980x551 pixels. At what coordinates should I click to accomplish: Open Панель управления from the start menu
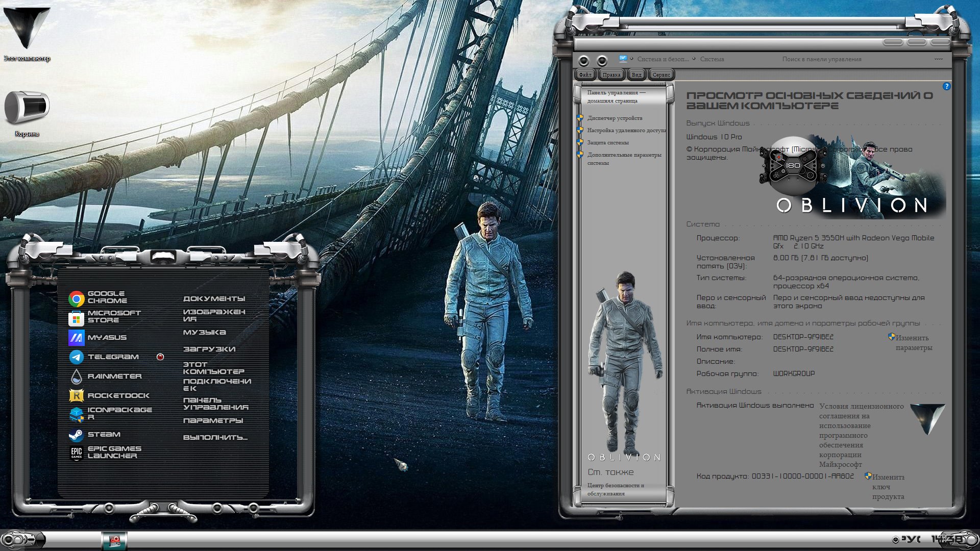[215, 404]
